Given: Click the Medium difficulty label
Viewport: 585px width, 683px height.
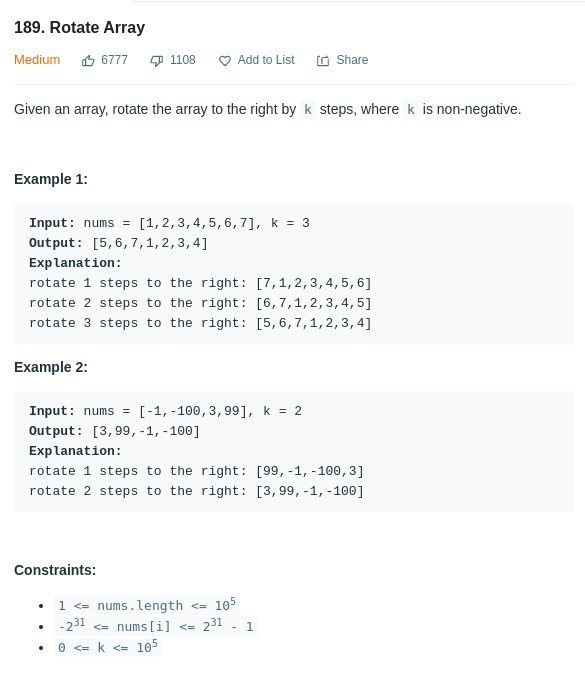Looking at the screenshot, I should [37, 60].
